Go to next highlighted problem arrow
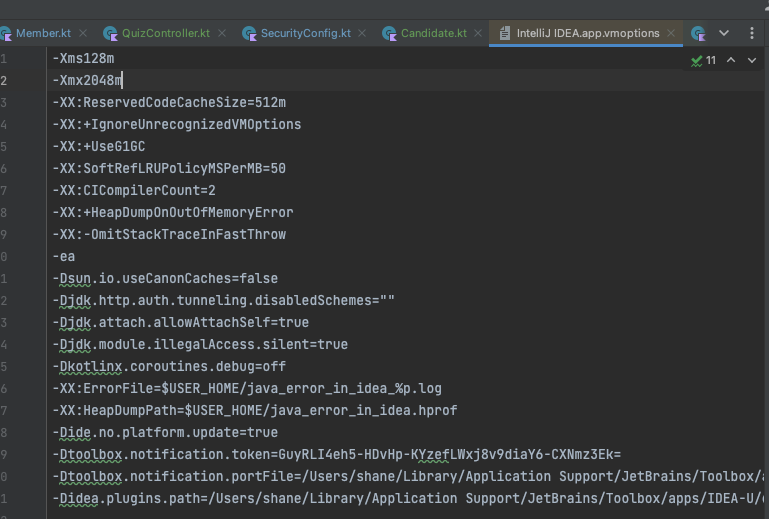This screenshot has height=519, width=769. [752, 60]
